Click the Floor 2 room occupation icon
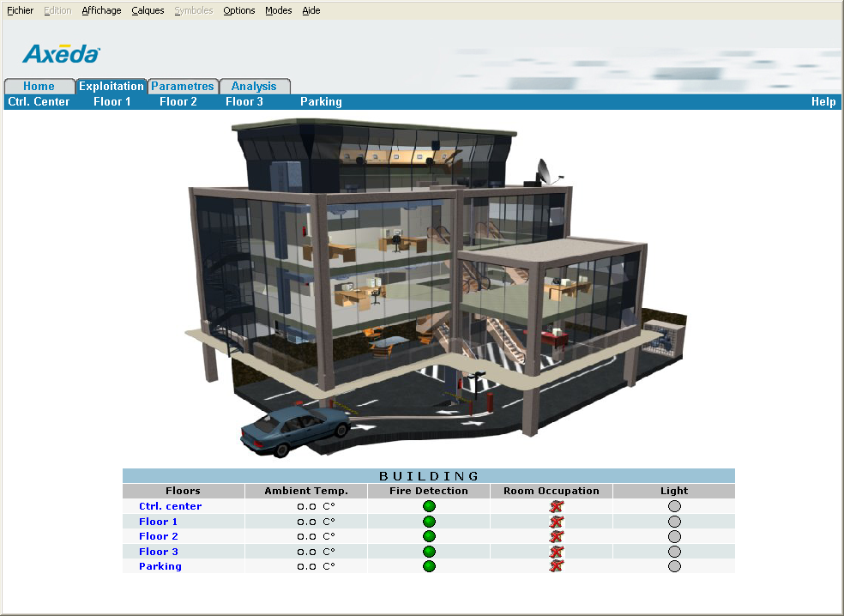Screen dimensions: 844x616 coord(557,536)
